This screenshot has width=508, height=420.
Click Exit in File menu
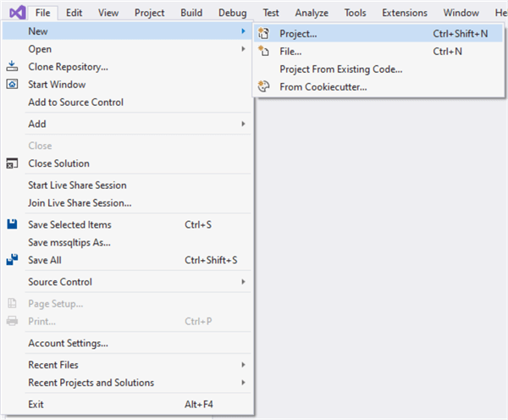click(x=36, y=405)
